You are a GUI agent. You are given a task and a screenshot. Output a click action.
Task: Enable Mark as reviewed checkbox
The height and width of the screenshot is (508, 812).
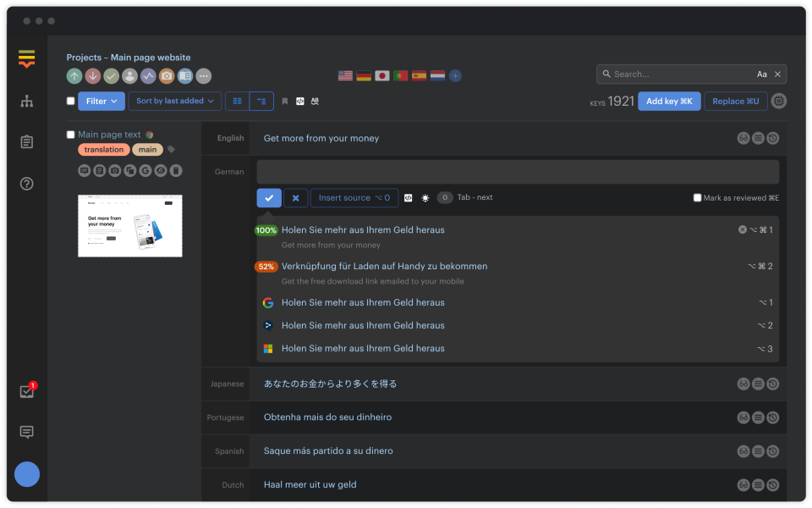(698, 197)
